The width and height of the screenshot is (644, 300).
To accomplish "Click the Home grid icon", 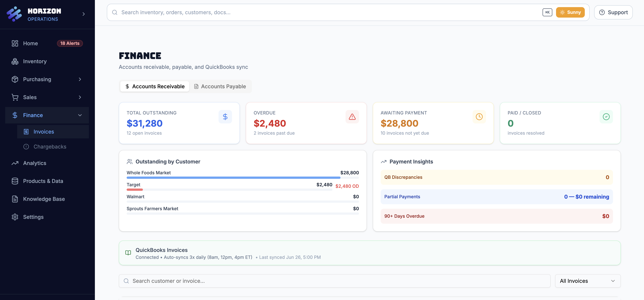I will pyautogui.click(x=15, y=43).
